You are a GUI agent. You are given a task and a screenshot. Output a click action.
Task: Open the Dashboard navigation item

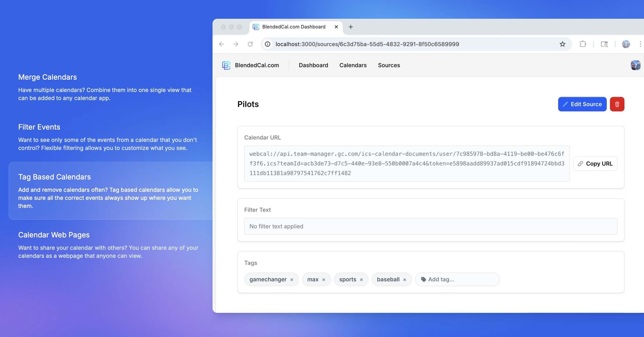313,65
